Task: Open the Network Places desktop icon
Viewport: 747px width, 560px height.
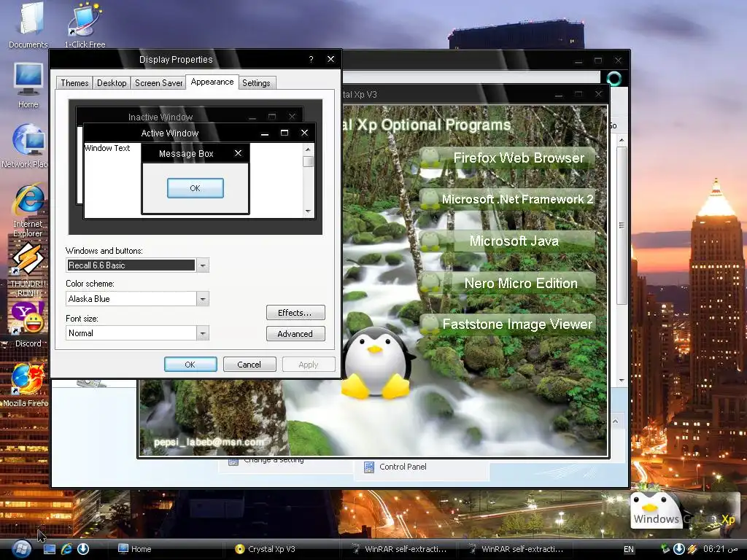Action: click(x=26, y=145)
